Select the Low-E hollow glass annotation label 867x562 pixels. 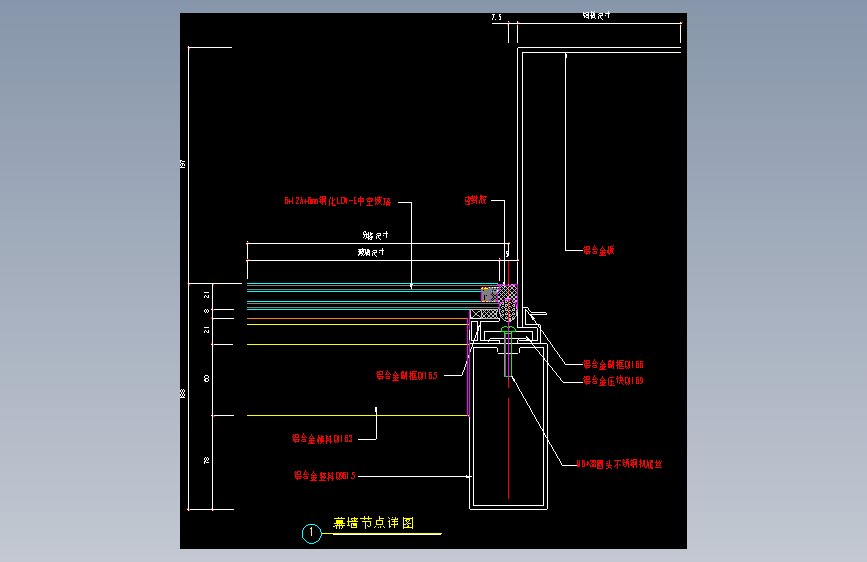pos(338,201)
